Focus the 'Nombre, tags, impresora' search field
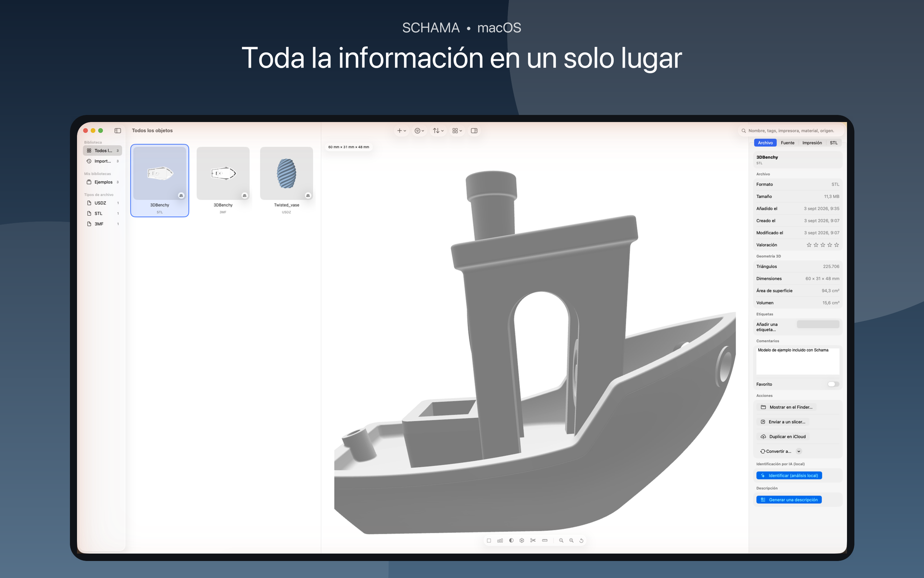 coord(791,131)
